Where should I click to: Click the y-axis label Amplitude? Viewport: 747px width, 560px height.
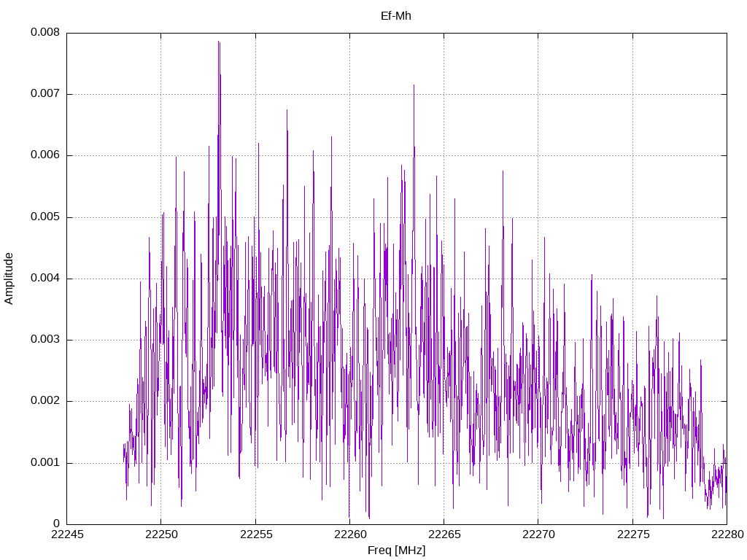tap(9, 279)
